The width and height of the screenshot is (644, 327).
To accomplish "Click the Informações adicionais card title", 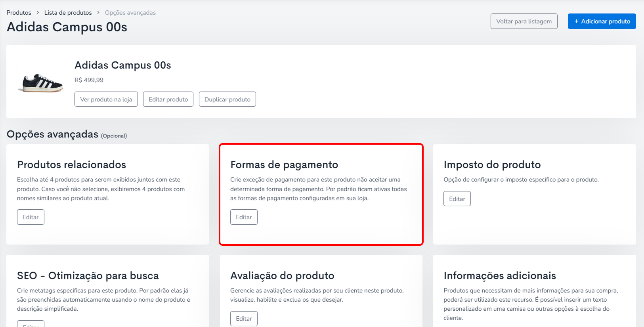I will point(500,275).
